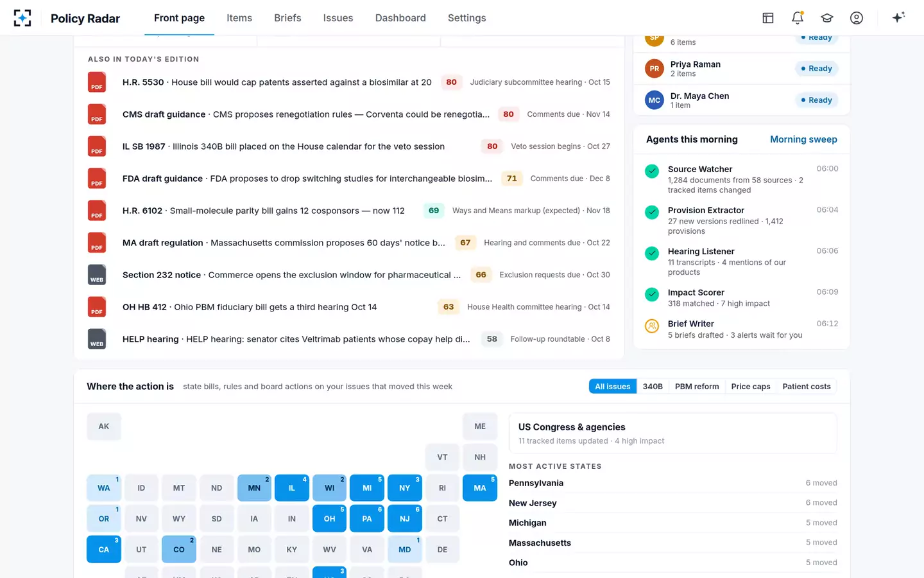Open the user account profile icon
The image size is (924, 578).
coord(857,18)
